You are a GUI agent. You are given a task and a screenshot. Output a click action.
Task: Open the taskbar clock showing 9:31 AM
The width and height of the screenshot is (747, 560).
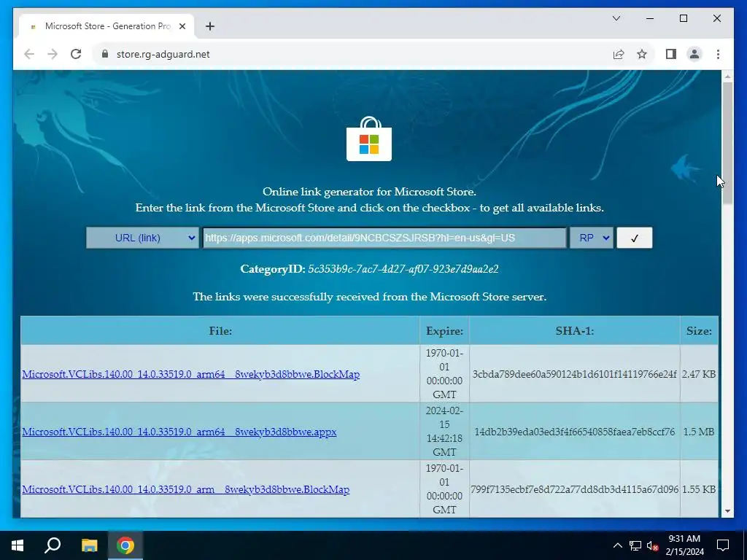[x=684, y=545]
